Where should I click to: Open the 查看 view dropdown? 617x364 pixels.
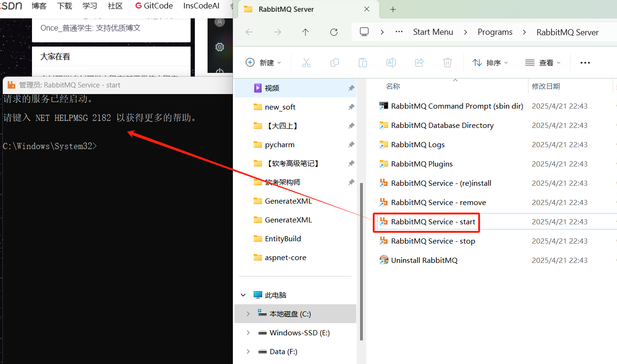(x=543, y=63)
